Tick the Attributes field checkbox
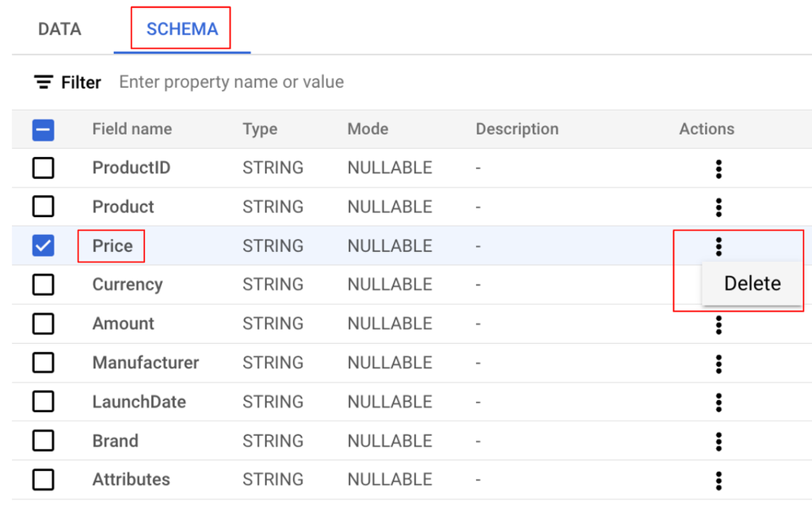Screen dimensions: 812x505 pyautogui.click(x=43, y=480)
